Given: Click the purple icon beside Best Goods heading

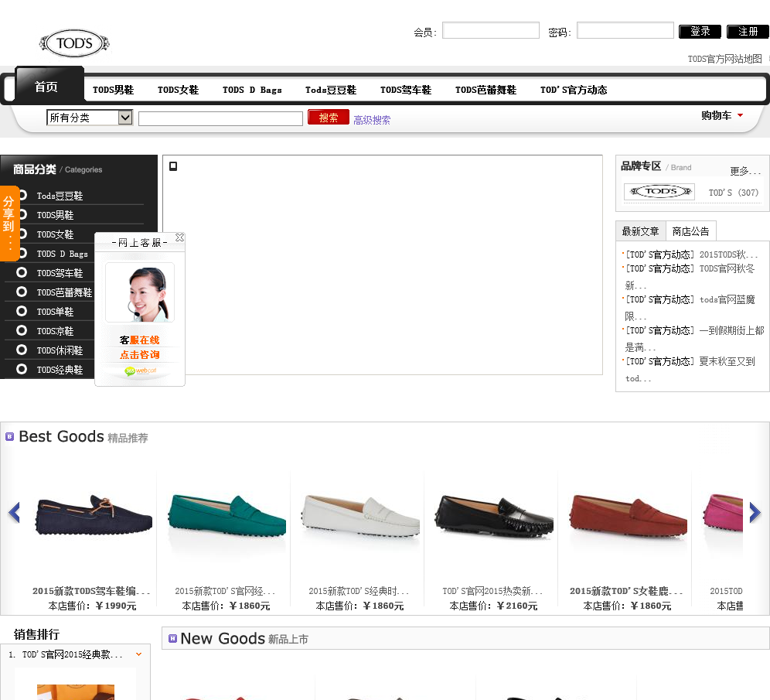Looking at the screenshot, I should [x=9, y=436].
